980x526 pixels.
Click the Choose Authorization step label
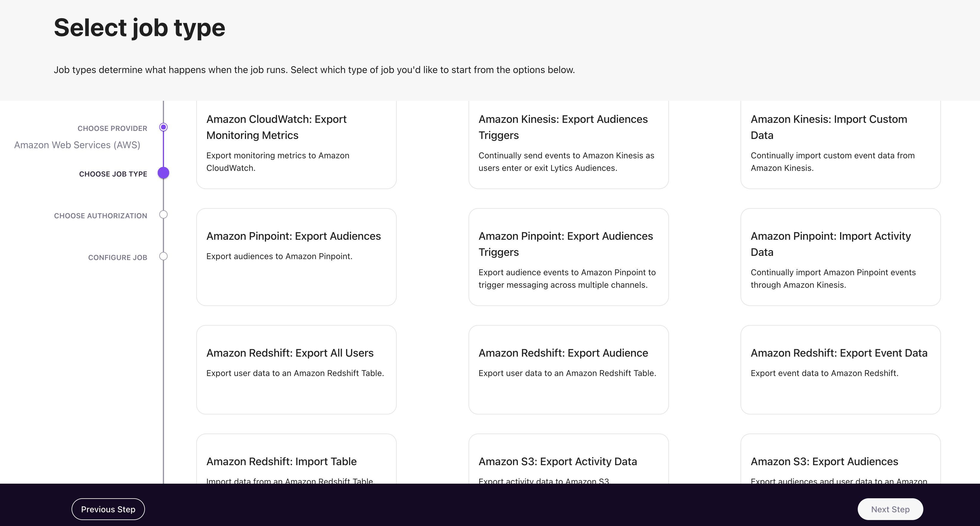[101, 216]
